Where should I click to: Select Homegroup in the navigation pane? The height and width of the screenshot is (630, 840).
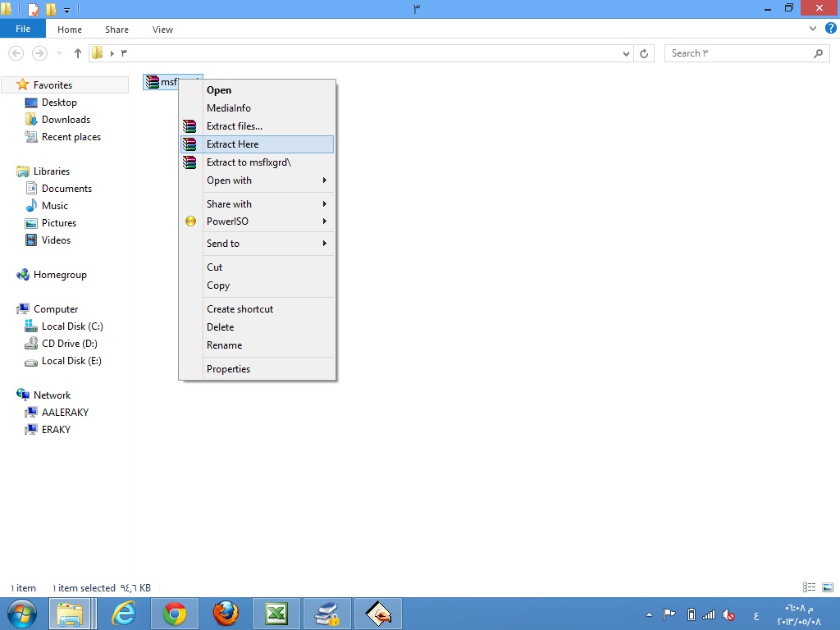tap(59, 274)
